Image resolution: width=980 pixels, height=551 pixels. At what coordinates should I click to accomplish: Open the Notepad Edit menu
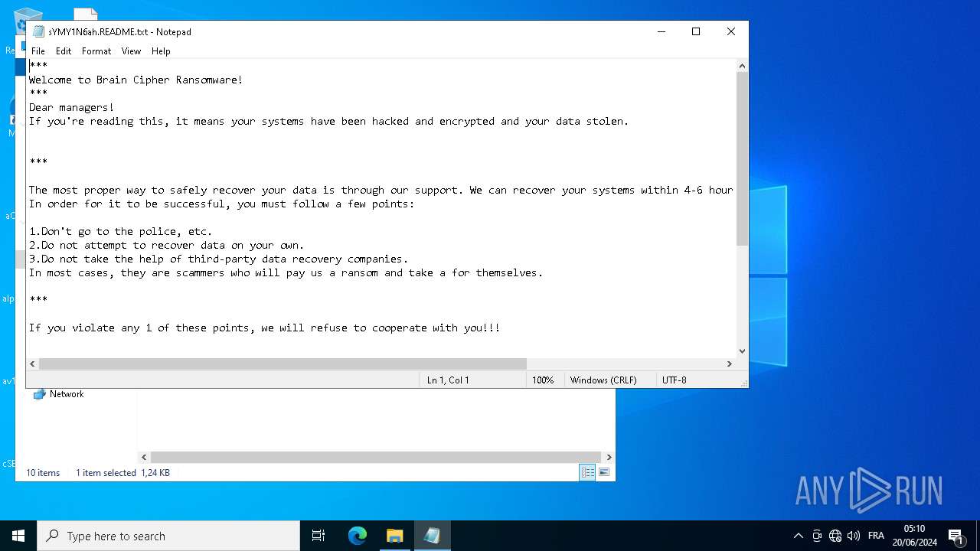64,51
